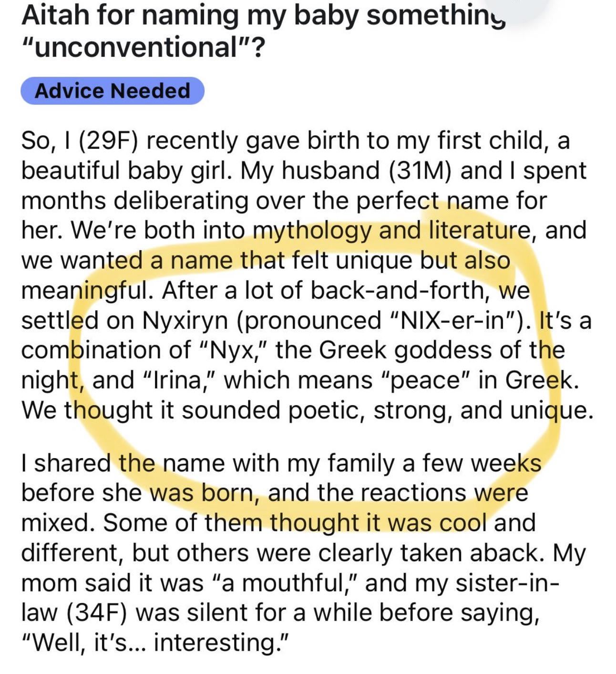Viewport: 616px width, 674px height.
Task: Click the word "literature" in the post body
Action: tap(479, 230)
